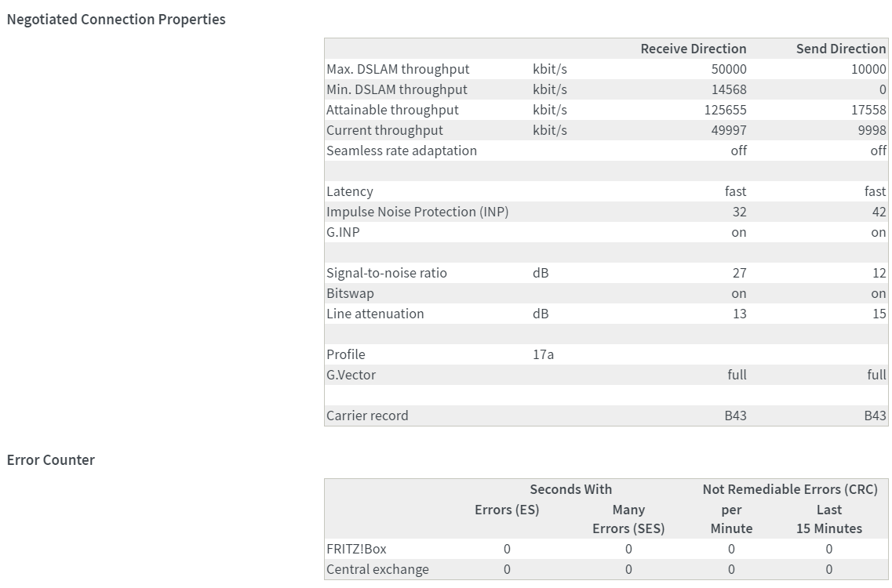
Task: Click the Current throughput send value 9998
Action: [872, 130]
